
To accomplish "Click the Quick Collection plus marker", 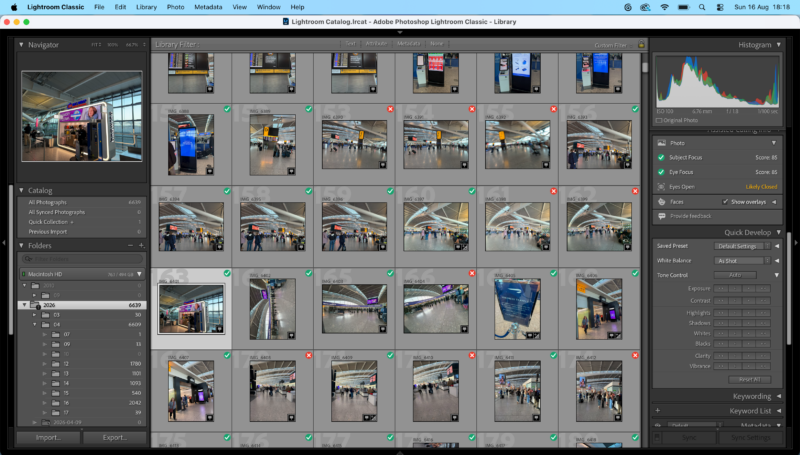I will tap(71, 222).
